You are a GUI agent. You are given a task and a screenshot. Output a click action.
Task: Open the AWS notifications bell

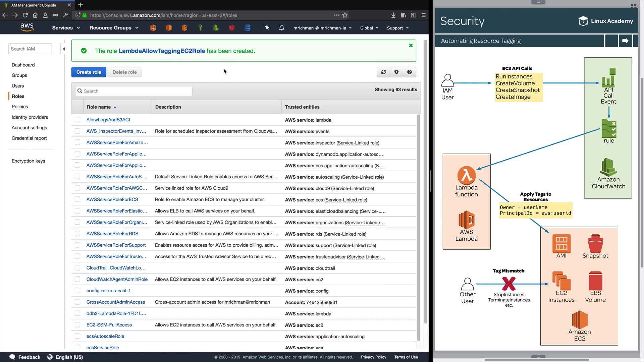282,28
